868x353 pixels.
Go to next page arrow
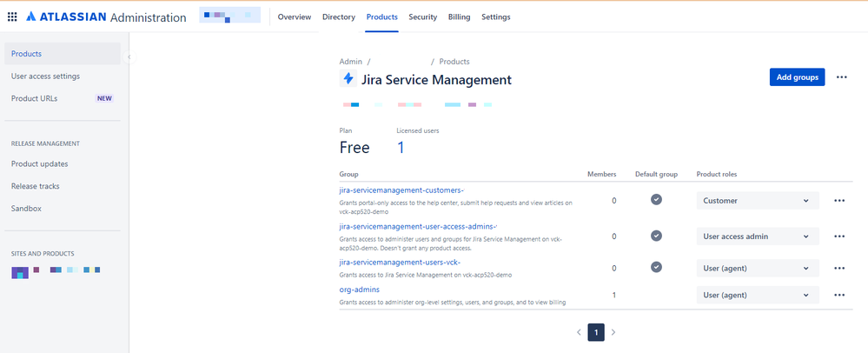coord(613,332)
